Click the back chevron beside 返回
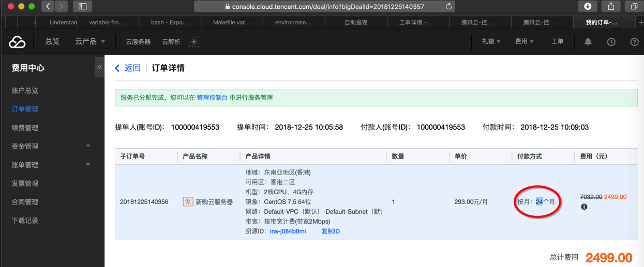This screenshot has width=644, height=267. pyautogui.click(x=117, y=68)
